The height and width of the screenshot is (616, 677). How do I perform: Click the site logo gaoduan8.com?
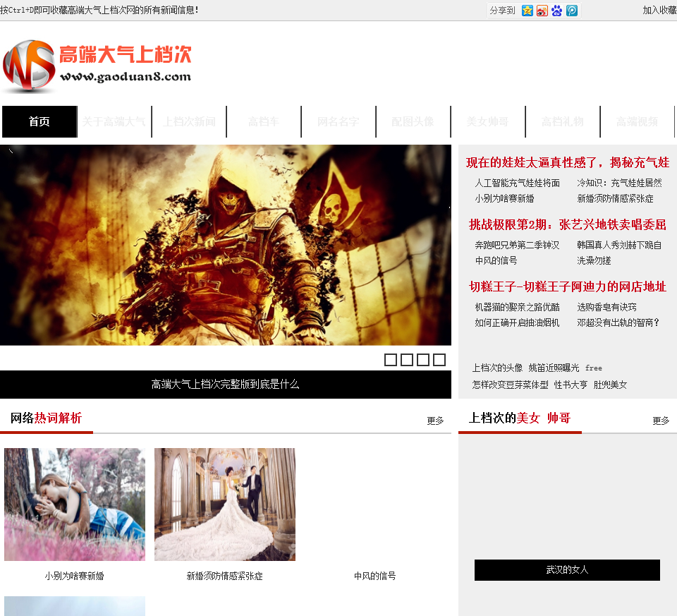97,66
